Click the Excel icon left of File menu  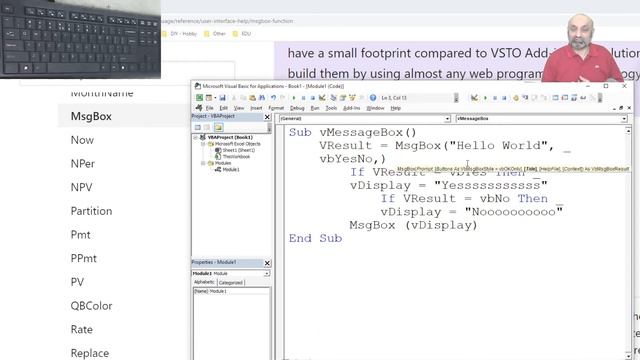tap(199, 108)
